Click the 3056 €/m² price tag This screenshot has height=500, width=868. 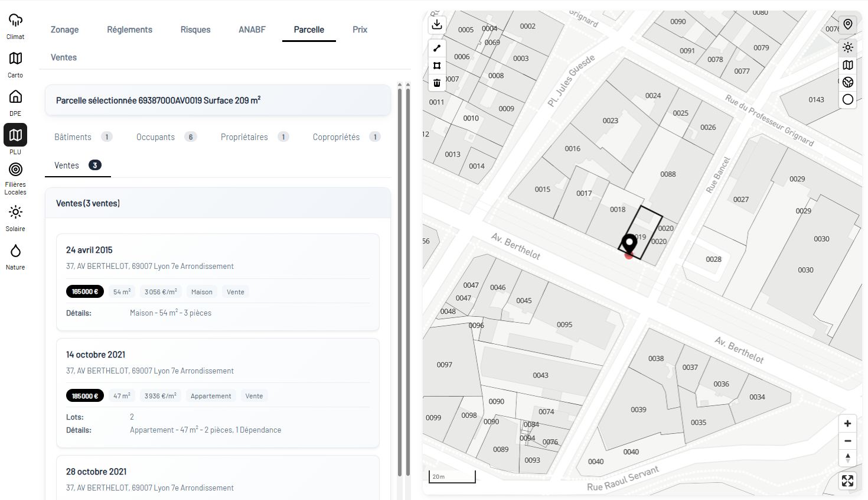(161, 292)
